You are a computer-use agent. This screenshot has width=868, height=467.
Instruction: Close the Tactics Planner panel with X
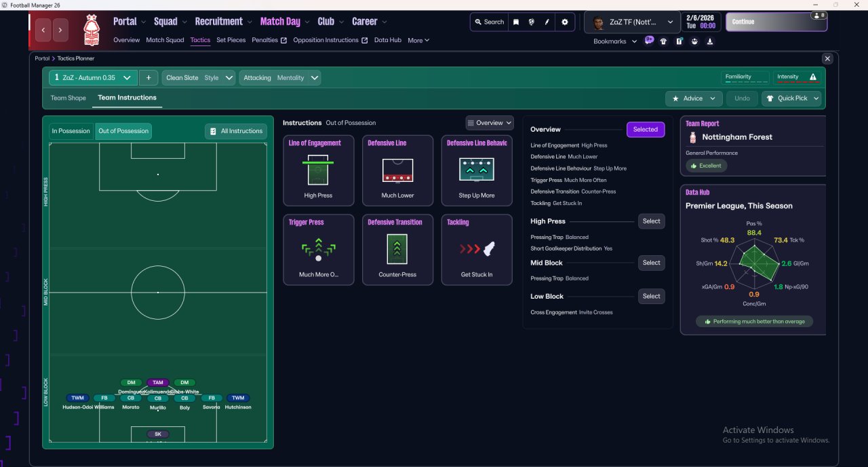[x=827, y=59]
